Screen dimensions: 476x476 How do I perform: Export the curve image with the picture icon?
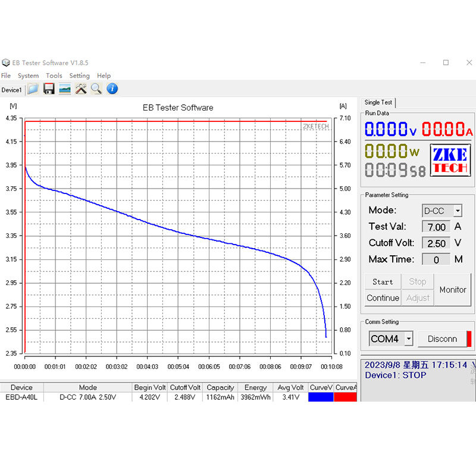tap(65, 89)
